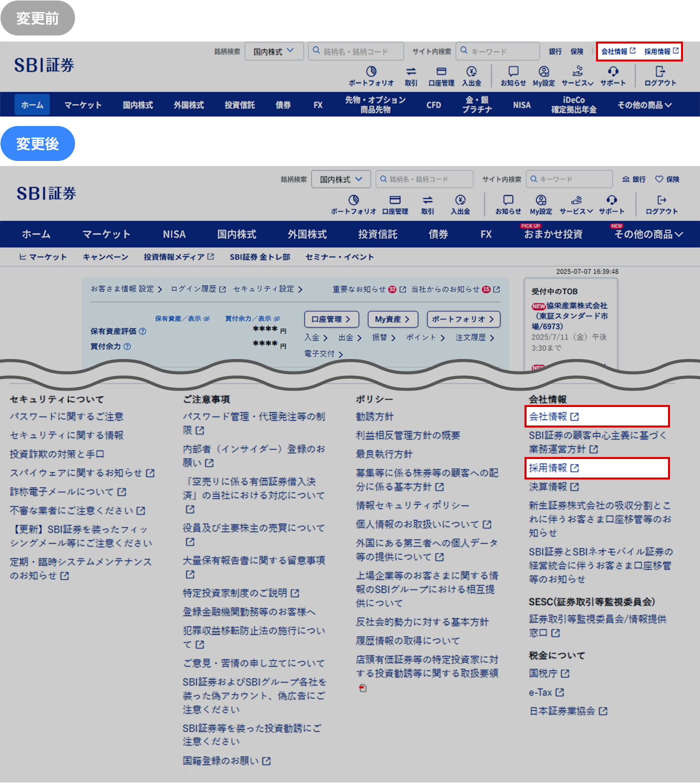
Task: Click the 銀行 bank icon link in 変更後 header
Action: click(633, 179)
